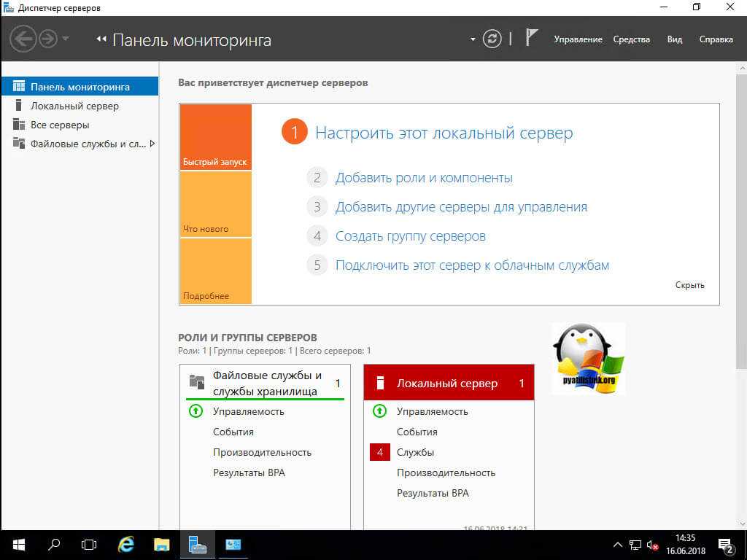
Task: Select Локальный сервер in sidebar
Action: [74, 106]
